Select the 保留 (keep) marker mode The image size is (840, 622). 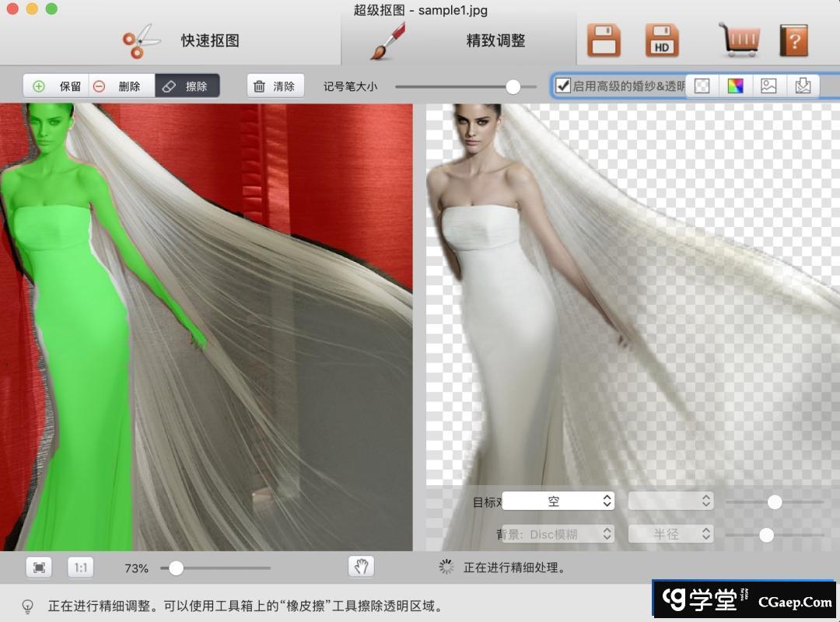tap(56, 86)
